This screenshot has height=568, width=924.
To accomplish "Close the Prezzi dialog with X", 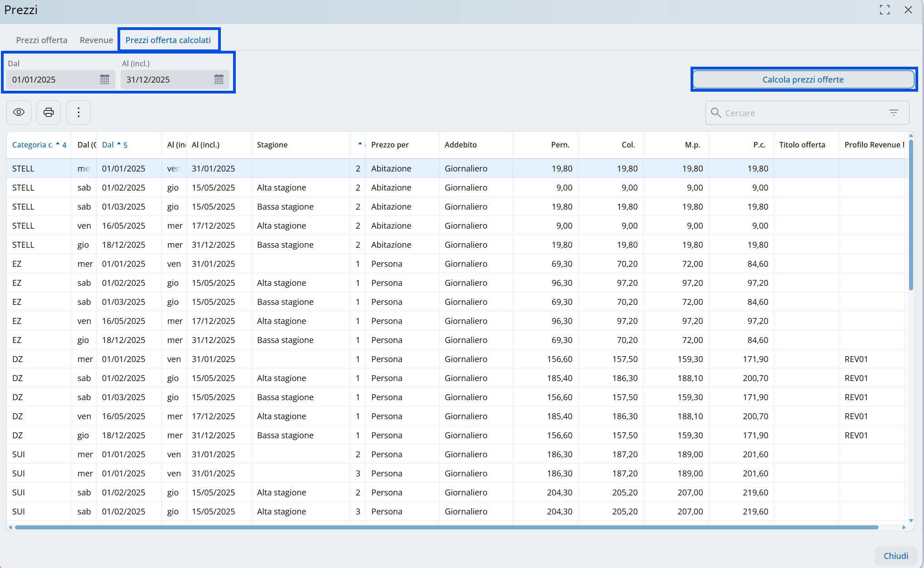I will pyautogui.click(x=908, y=10).
